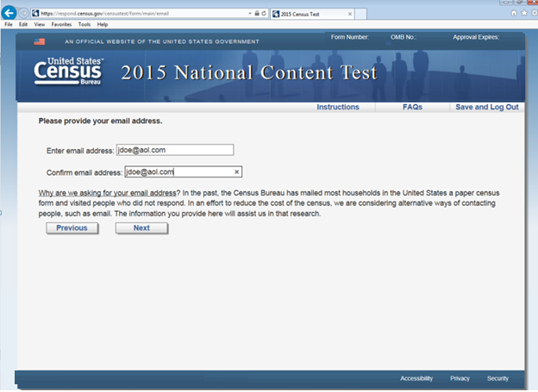538x392 pixels.
Task: Open the Help menu
Action: click(103, 24)
